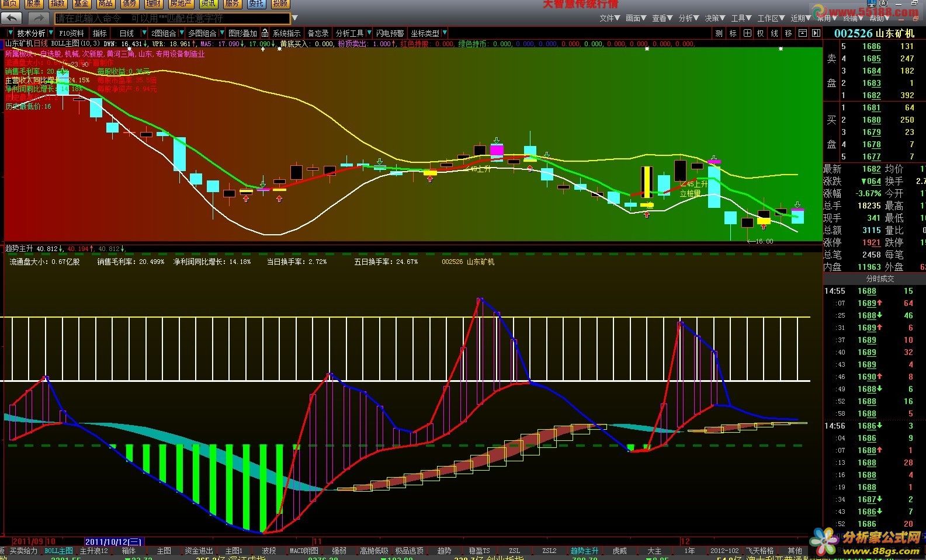Image resolution: width=926 pixels, height=560 pixels.
Task: Open the 工作区 menu
Action: [x=771, y=19]
